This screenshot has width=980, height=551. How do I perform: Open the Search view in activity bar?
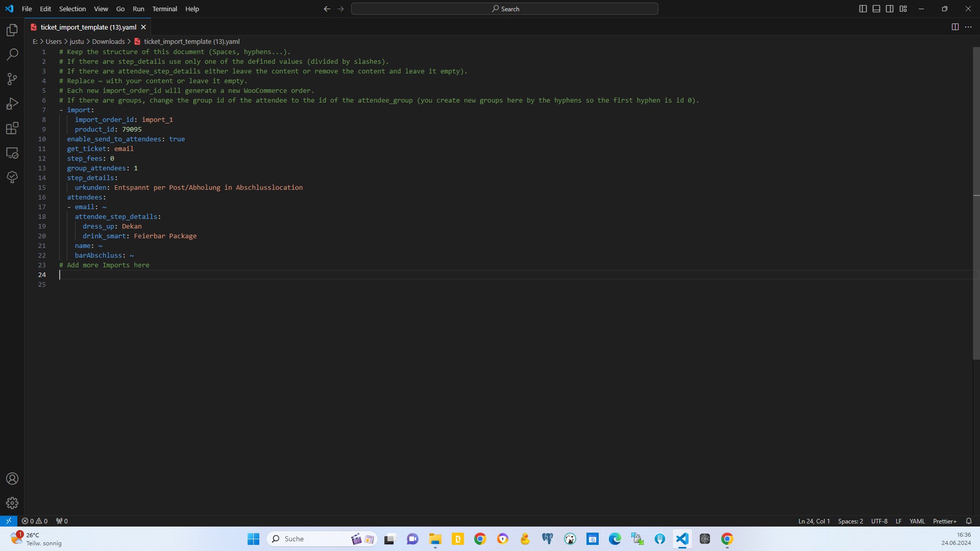(12, 54)
